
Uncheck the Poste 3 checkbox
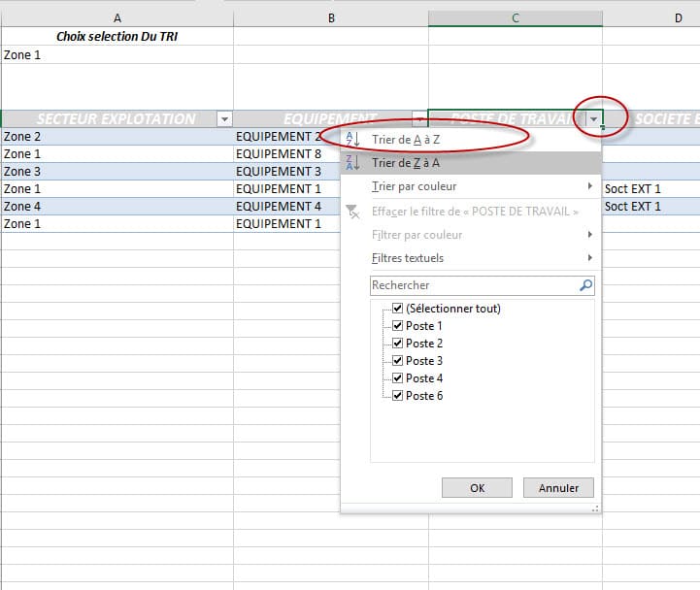[x=397, y=361]
